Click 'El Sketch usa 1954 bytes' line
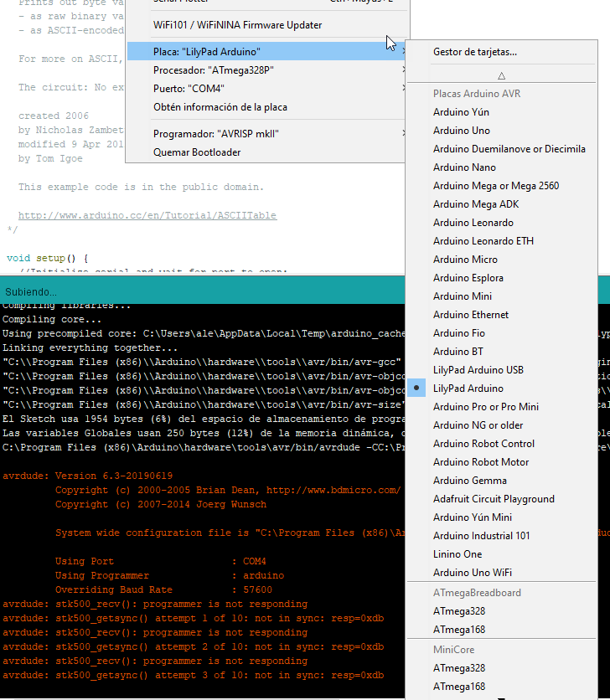Screen dimensions: 610x700 click(x=204, y=419)
